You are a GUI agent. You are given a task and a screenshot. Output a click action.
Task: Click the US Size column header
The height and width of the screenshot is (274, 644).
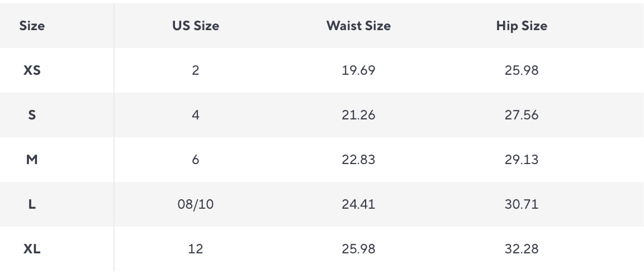[x=195, y=26]
